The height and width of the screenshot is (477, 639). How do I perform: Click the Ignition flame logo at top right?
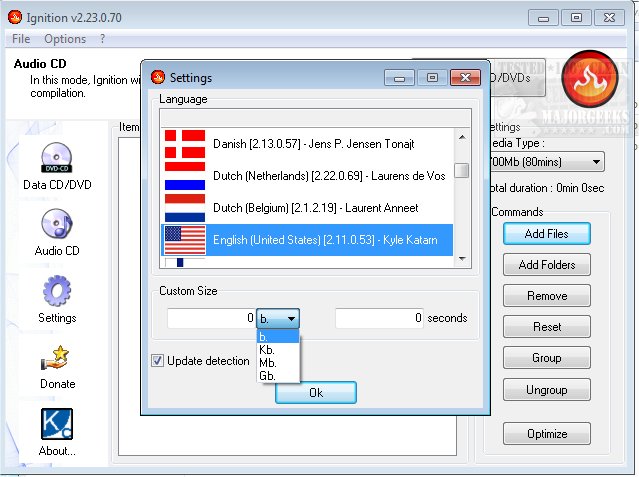coord(589,79)
